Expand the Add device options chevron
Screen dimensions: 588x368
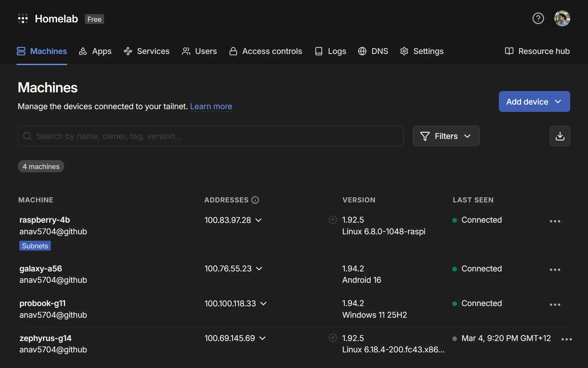pos(558,102)
